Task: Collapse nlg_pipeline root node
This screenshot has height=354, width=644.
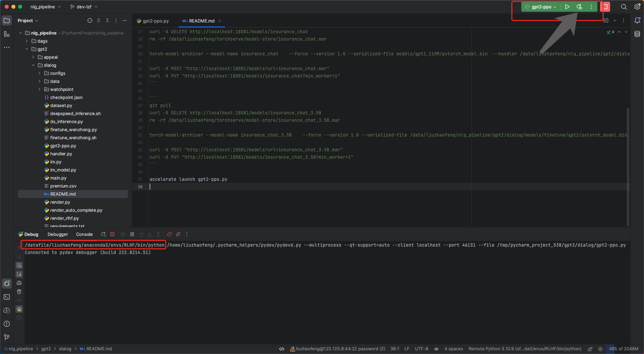Action: pos(20,33)
